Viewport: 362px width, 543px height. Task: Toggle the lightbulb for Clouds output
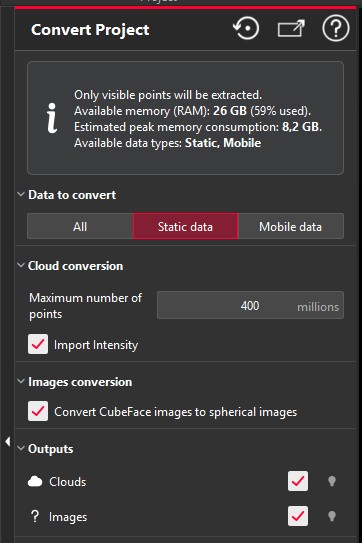click(x=332, y=481)
